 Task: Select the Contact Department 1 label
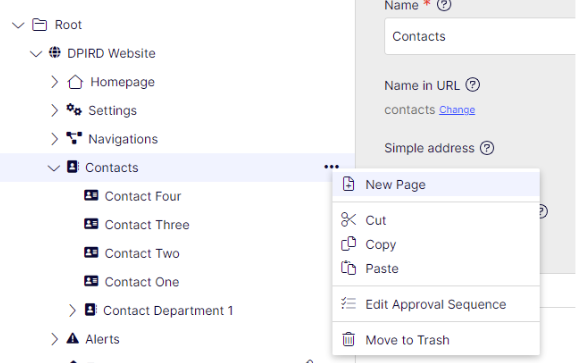168,310
